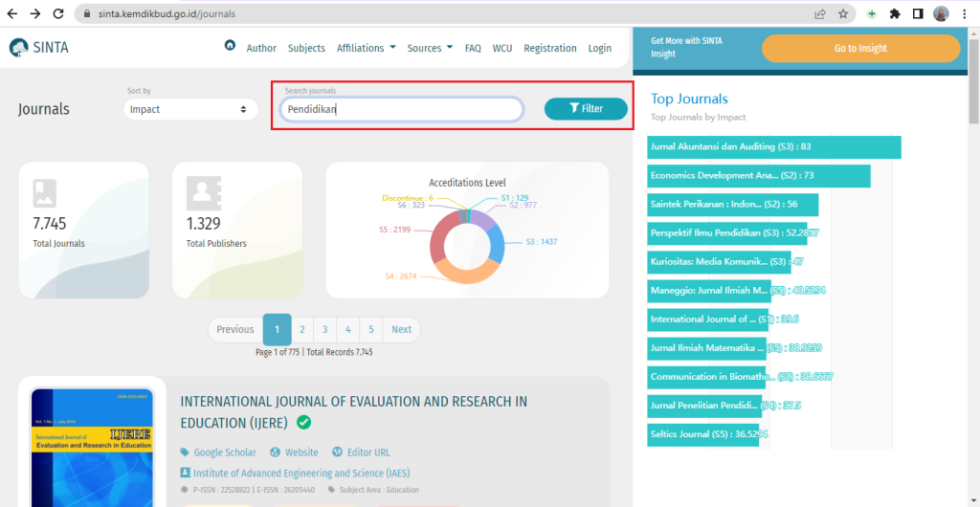The width and height of the screenshot is (980, 507).
Task: Click the Seltics Journal bar
Action: tap(703, 434)
